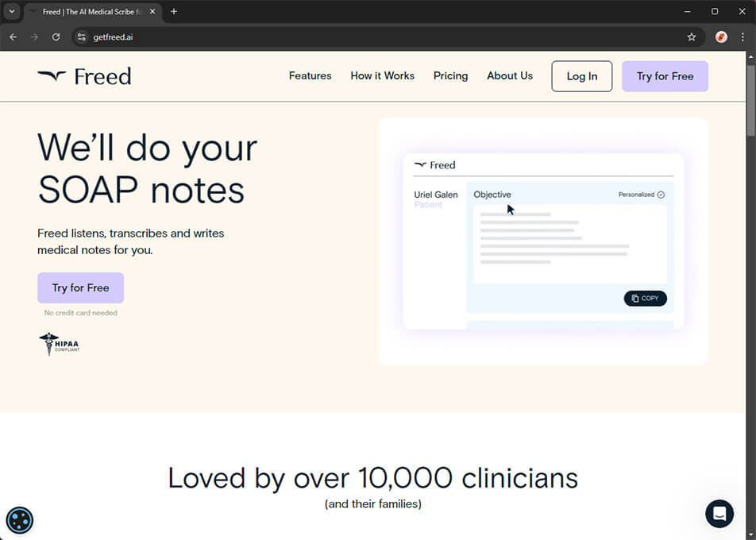Click 'We'll do your SOAP notes' headline
756x540 pixels.
(148, 168)
